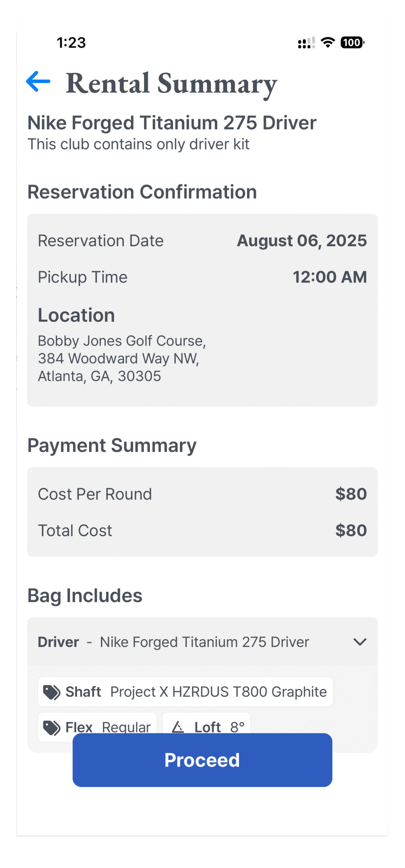Select the August 06, 2025 reservation date

click(x=302, y=241)
